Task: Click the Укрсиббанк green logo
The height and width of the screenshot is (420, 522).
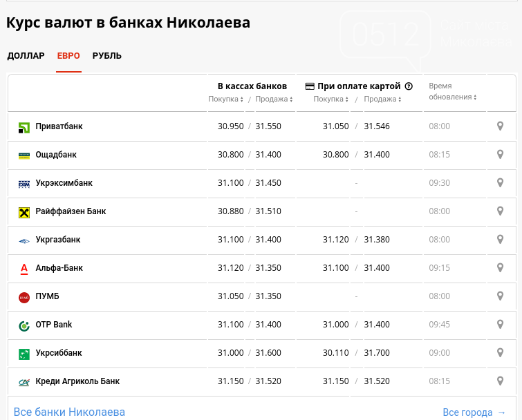Action: pyautogui.click(x=24, y=354)
